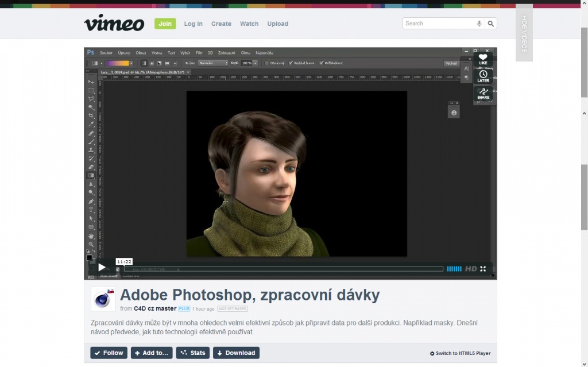Toggle the Rozklad barev checkbox
588x367 pixels.
pos(291,63)
